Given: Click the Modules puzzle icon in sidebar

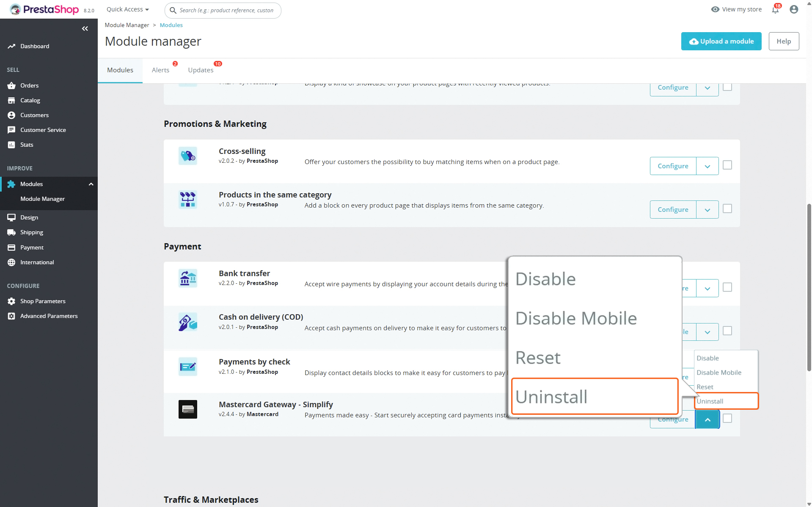Looking at the screenshot, I should click(11, 184).
